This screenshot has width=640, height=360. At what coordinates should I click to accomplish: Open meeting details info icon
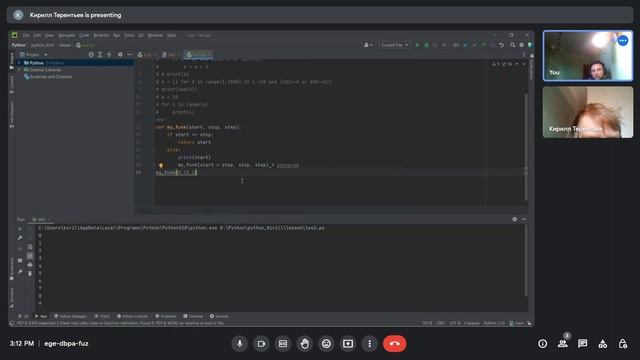(x=542, y=344)
